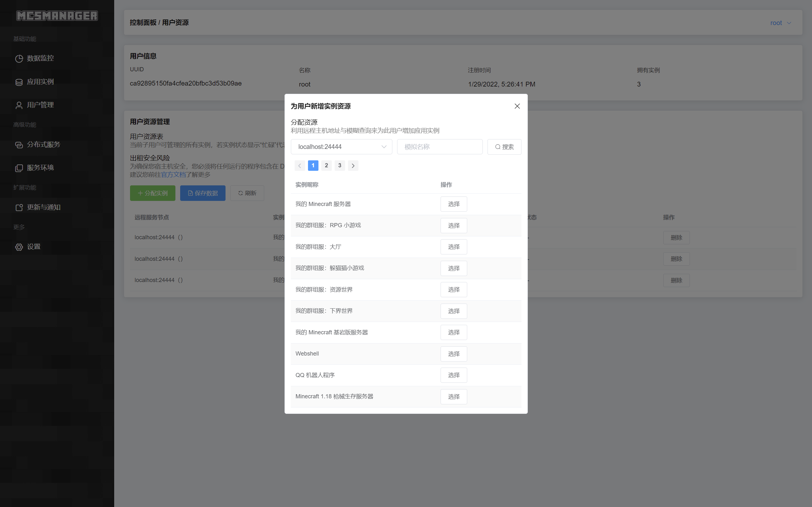Open the 应用实例 menu item
812x507 pixels.
click(40, 82)
